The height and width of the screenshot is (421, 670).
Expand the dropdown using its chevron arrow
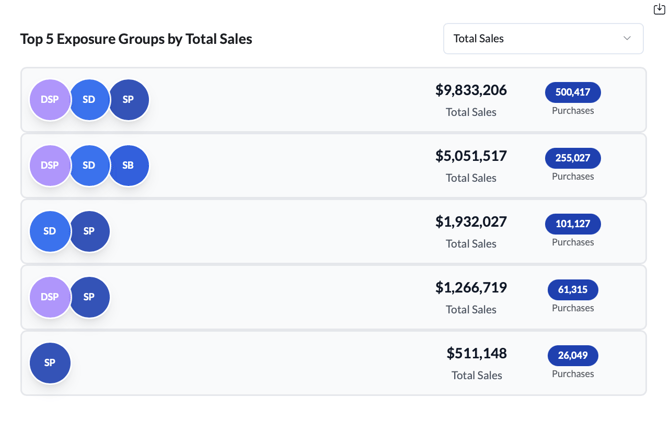coord(627,39)
